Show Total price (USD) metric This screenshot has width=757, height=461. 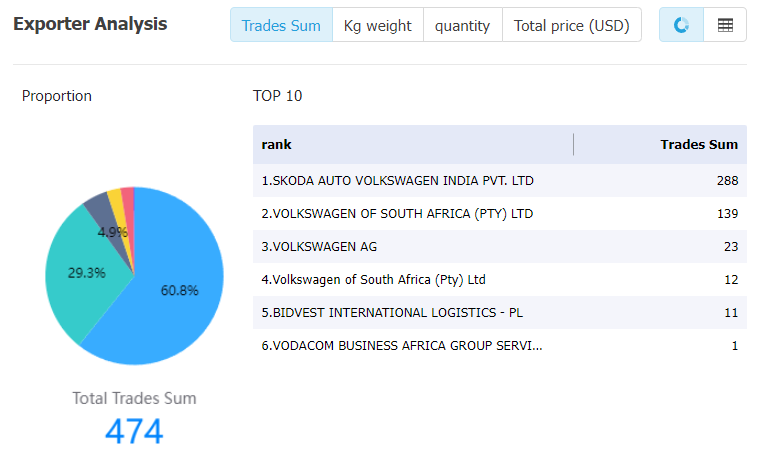click(572, 25)
